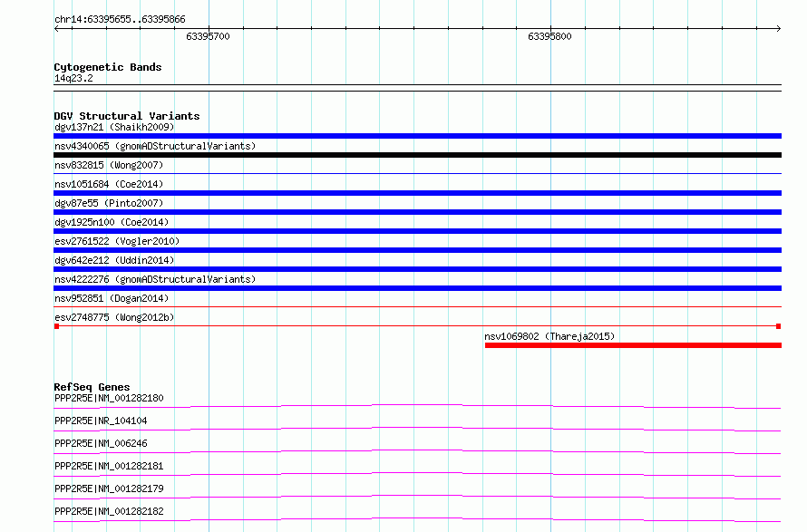Viewport: 807px width, 532px height.
Task: Open transcript PPP2R5E|NM_001282180 label
Action: point(109,398)
